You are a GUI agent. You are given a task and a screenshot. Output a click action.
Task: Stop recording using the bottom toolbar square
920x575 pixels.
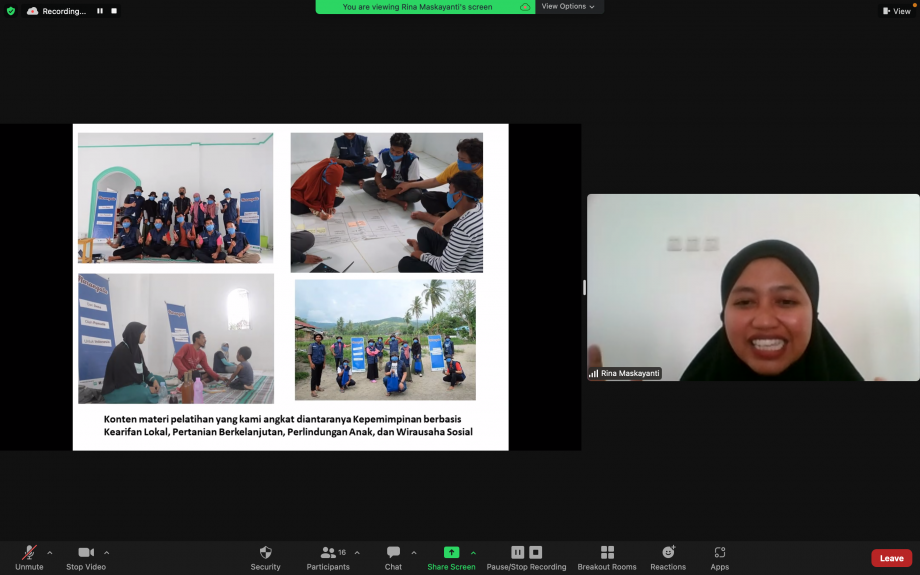point(535,552)
